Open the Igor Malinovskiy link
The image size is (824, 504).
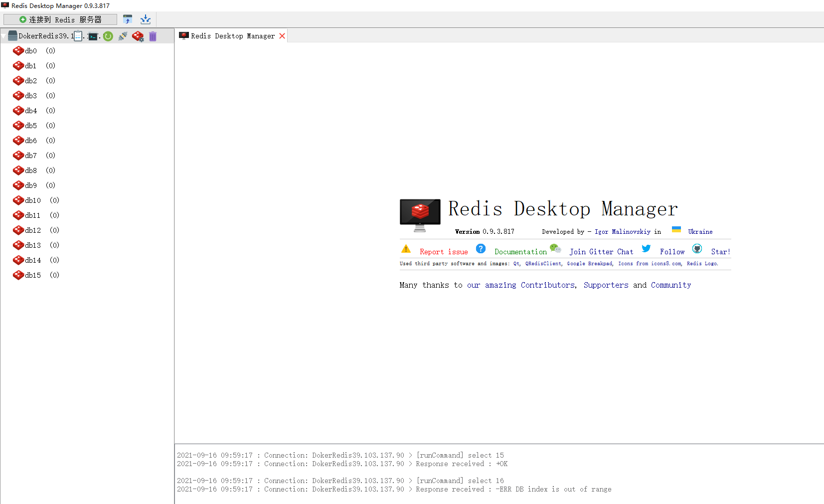pyautogui.click(x=622, y=232)
